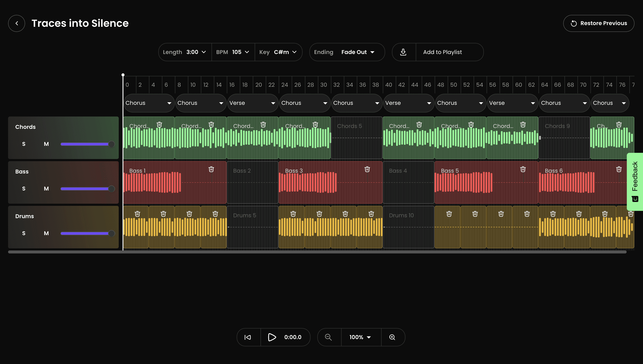Mute the Bass track

(x=46, y=189)
